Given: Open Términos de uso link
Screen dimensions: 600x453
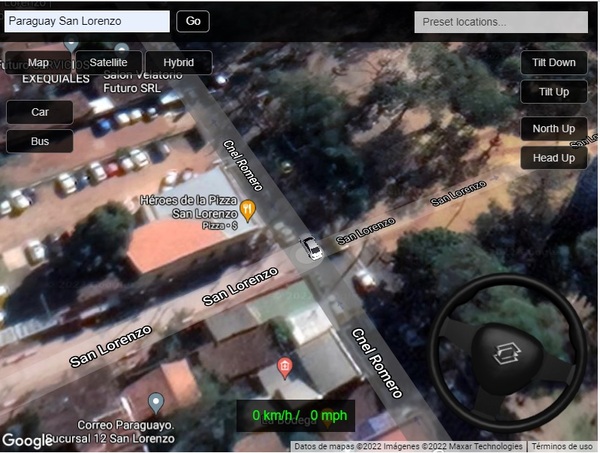Looking at the screenshot, I should (562, 446).
